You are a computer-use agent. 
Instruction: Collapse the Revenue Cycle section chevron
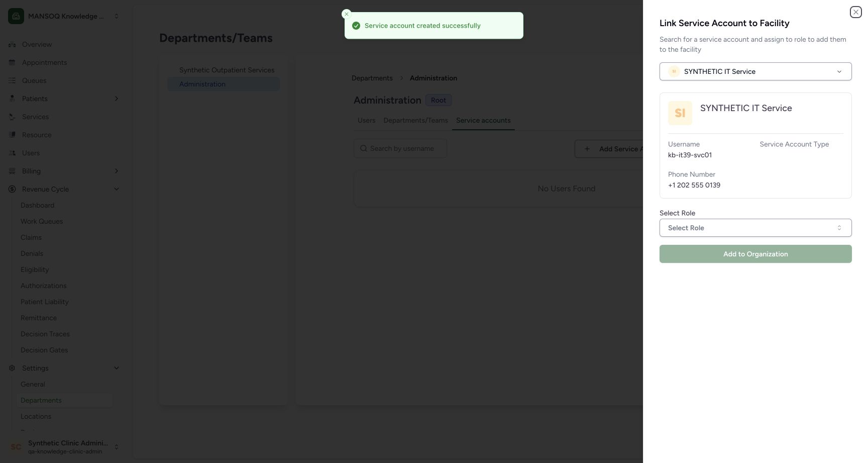point(117,189)
